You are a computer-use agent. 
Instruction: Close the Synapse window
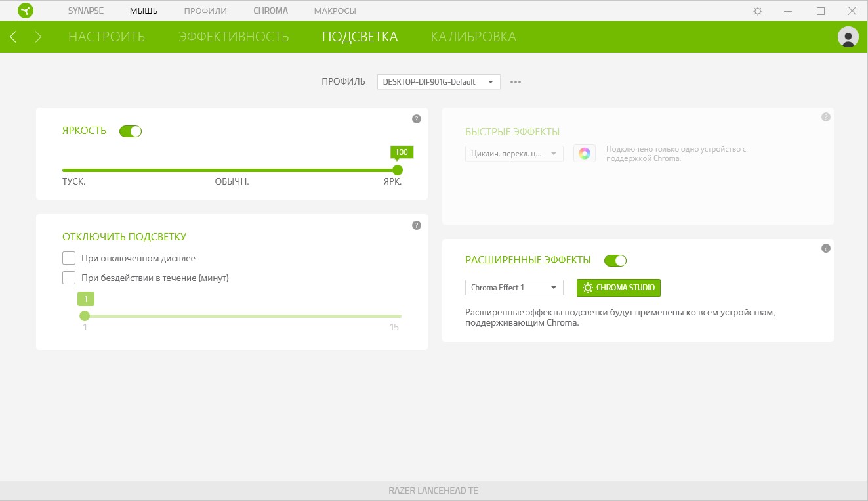pyautogui.click(x=851, y=11)
